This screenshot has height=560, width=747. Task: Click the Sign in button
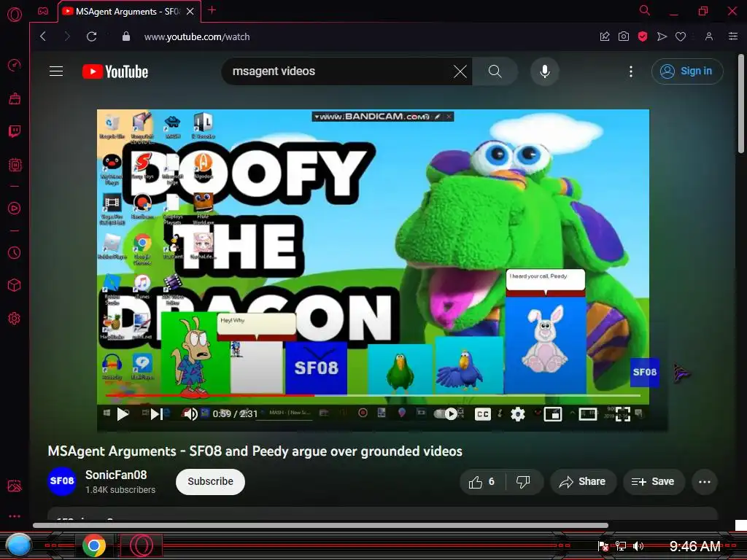687,71
